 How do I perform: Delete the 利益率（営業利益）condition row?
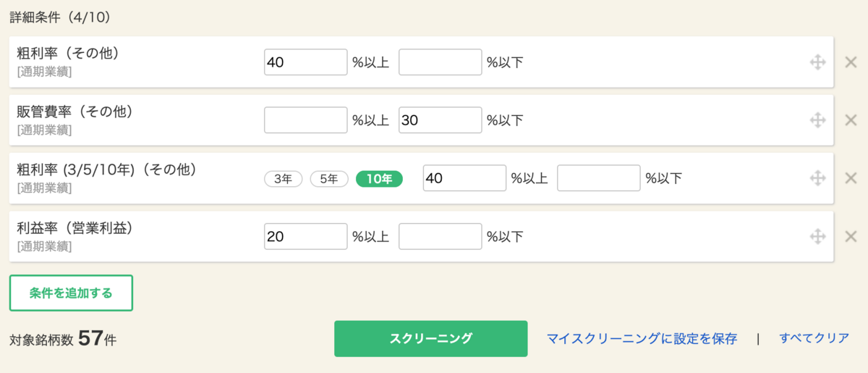pos(851,236)
